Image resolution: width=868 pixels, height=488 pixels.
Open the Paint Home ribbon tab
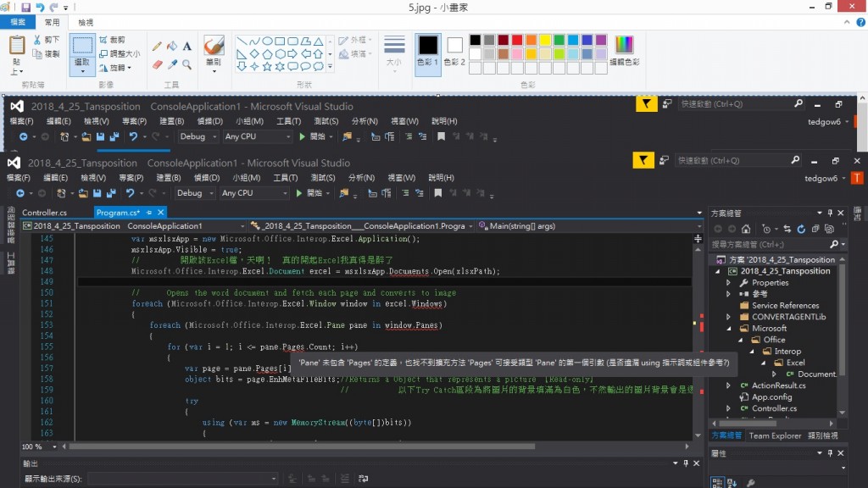pos(52,22)
